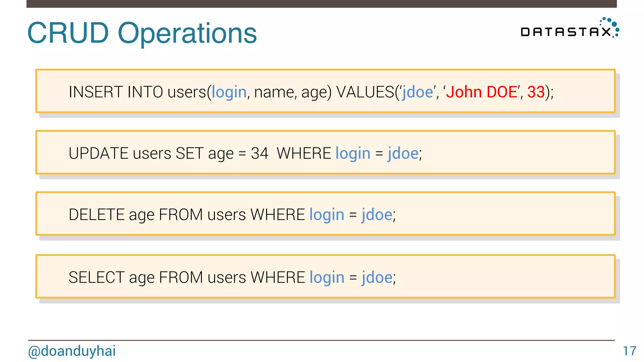Click the UPDATE users statement box

(x=325, y=152)
